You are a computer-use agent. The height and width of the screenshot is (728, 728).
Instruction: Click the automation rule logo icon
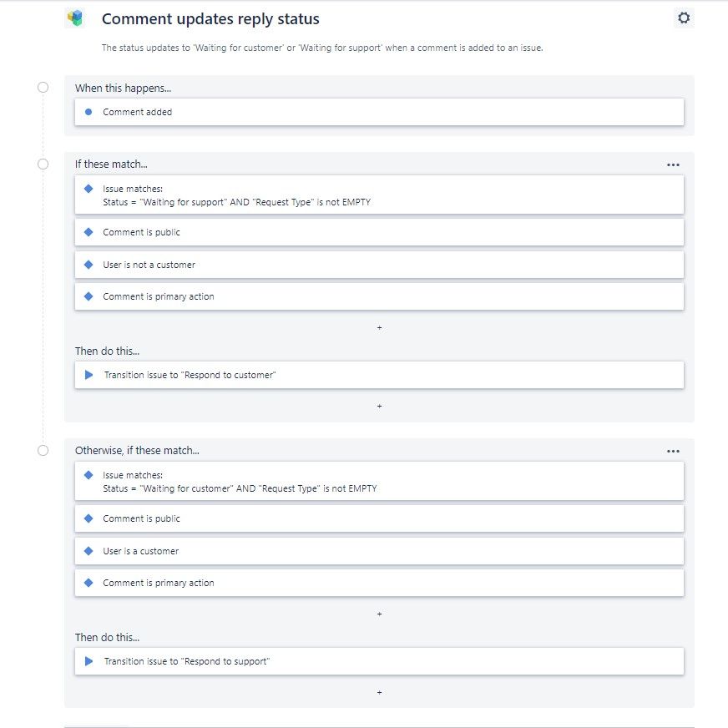pyautogui.click(x=75, y=18)
